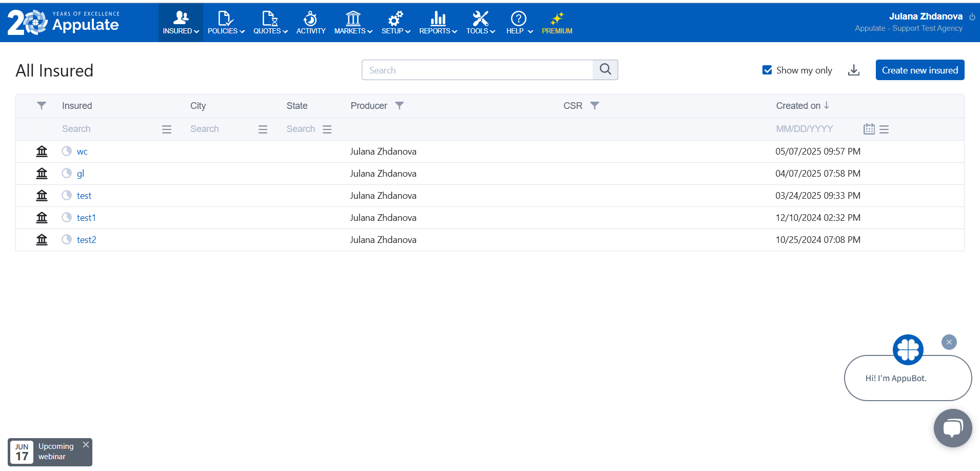Open the Upcoming webinar notice
980x471 pixels.
(49, 451)
